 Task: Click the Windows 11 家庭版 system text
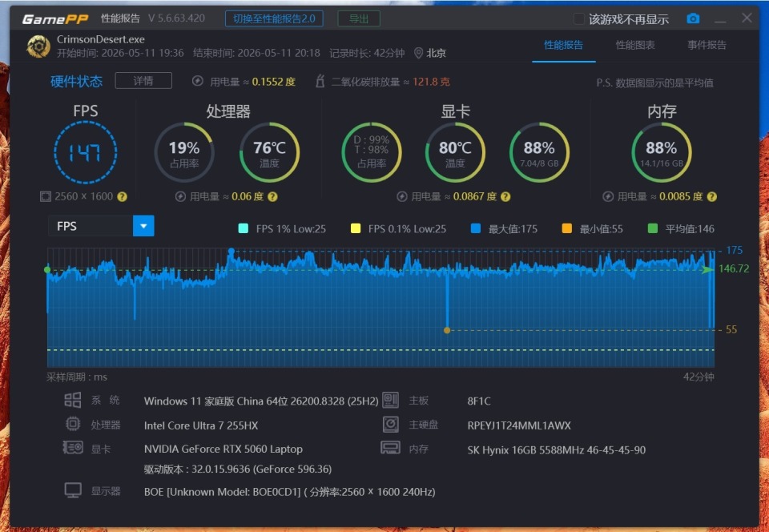click(261, 401)
